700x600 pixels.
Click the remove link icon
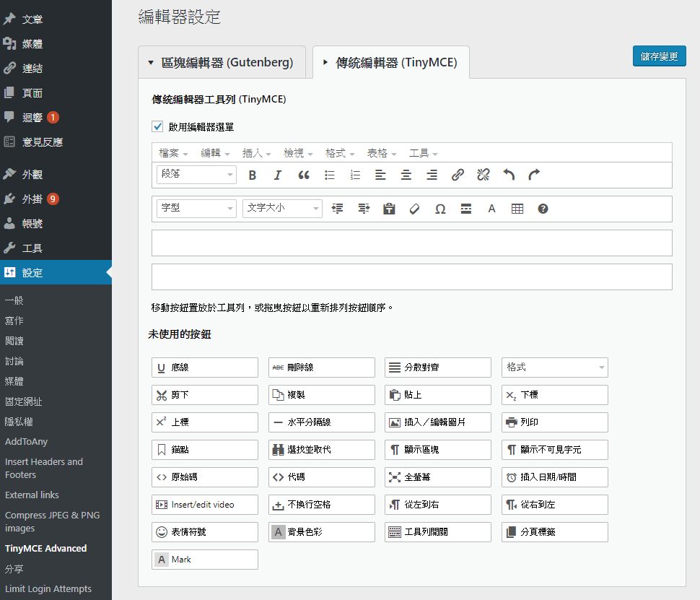tap(483, 175)
